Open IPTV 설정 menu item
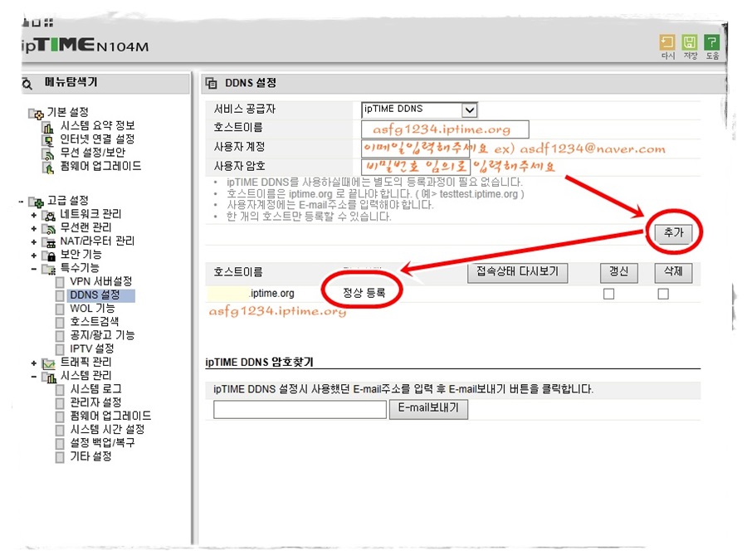The image size is (747, 560). 92,349
